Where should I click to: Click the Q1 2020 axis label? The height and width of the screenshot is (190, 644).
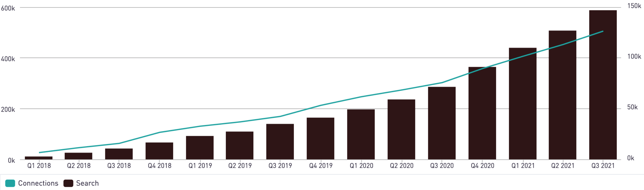pos(361,166)
